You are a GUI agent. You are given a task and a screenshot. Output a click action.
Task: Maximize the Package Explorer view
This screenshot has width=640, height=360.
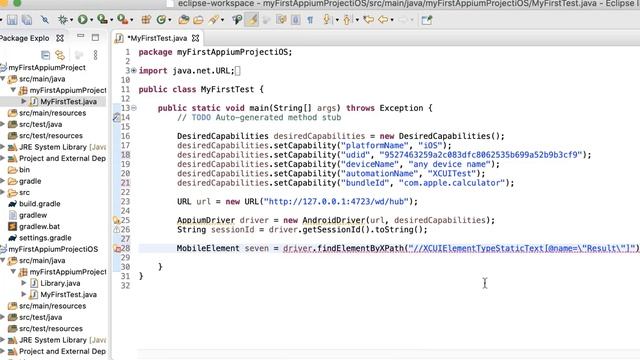pos(95,38)
